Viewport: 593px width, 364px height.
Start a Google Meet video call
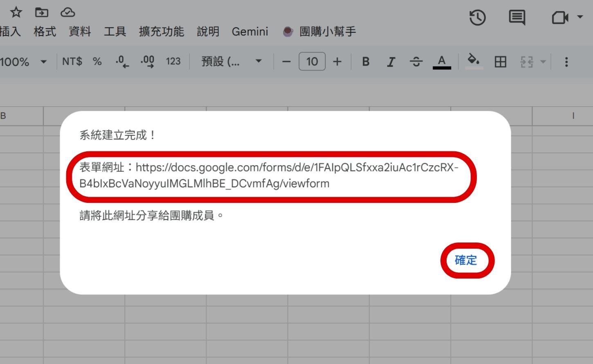(559, 18)
